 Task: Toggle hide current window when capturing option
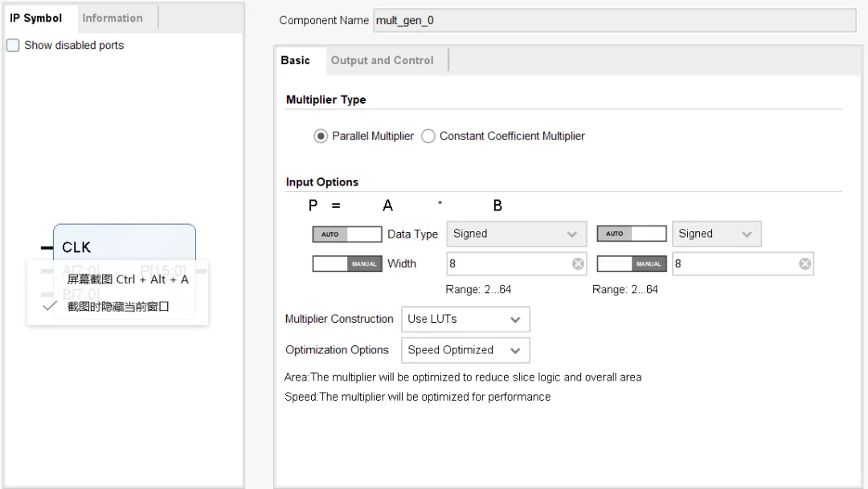click(x=117, y=306)
